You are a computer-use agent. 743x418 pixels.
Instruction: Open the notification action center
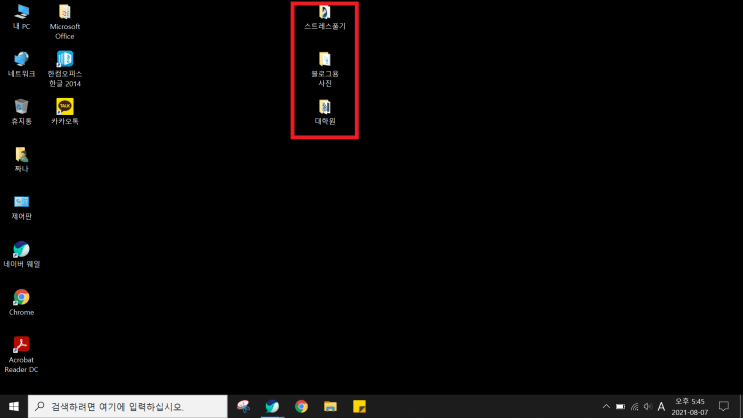coord(724,407)
